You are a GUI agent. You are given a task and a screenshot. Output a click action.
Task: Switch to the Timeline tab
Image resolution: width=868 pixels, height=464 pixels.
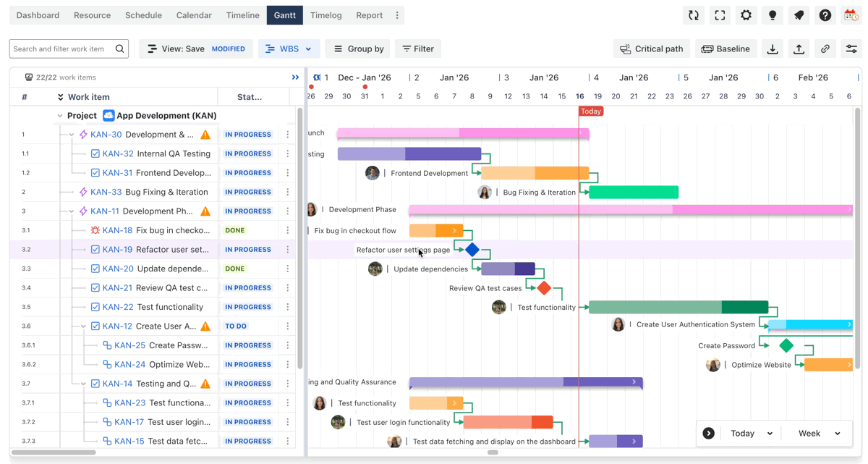tap(242, 15)
